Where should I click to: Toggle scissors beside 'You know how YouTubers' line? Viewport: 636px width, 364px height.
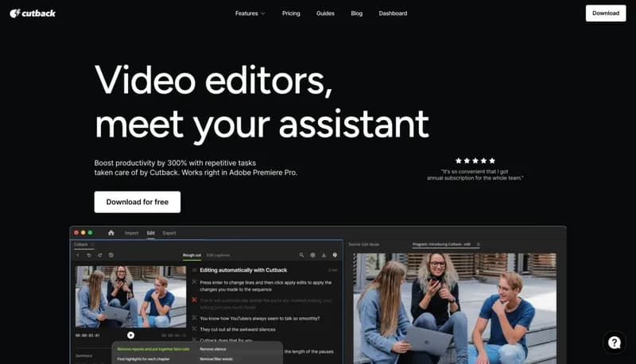tap(194, 318)
